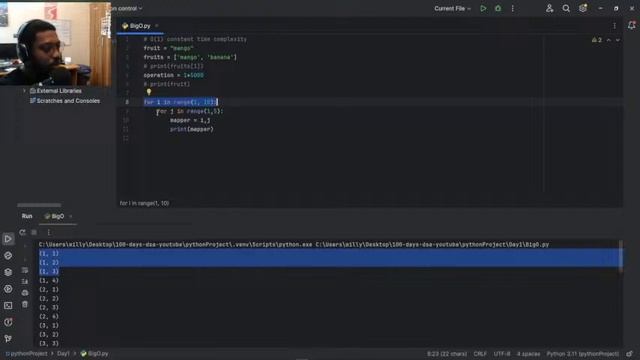Viewport: 640px width, 360px height.
Task: Run the current file with green play button
Action: [483, 8]
